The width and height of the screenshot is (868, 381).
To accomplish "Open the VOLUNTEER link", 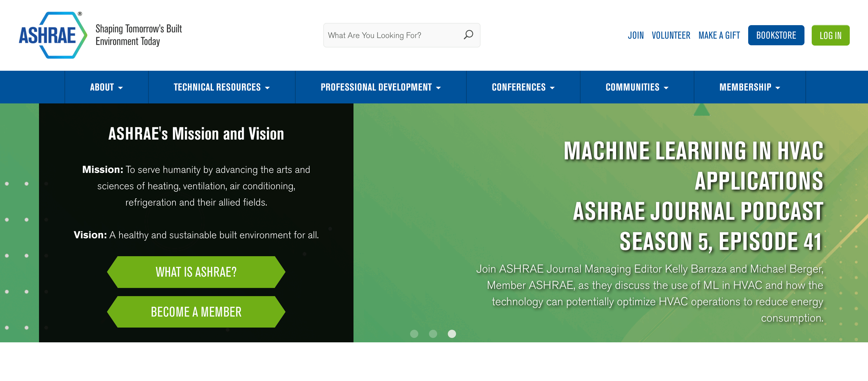I will point(670,36).
